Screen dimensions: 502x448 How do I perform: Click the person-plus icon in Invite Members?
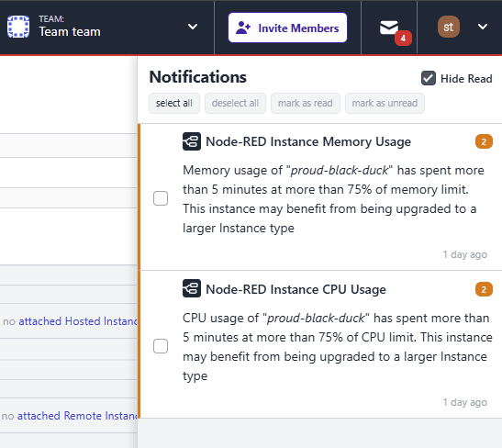point(243,28)
